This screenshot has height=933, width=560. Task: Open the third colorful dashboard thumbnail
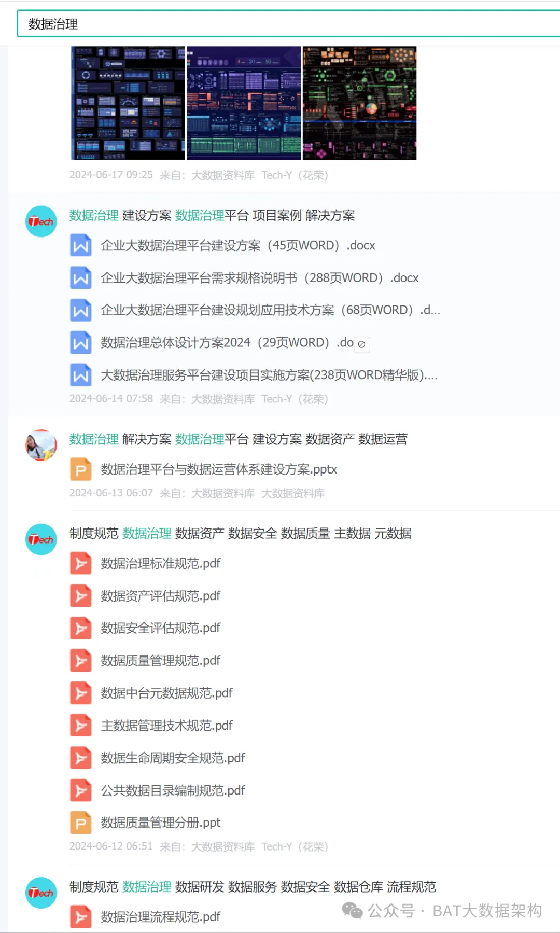click(359, 103)
